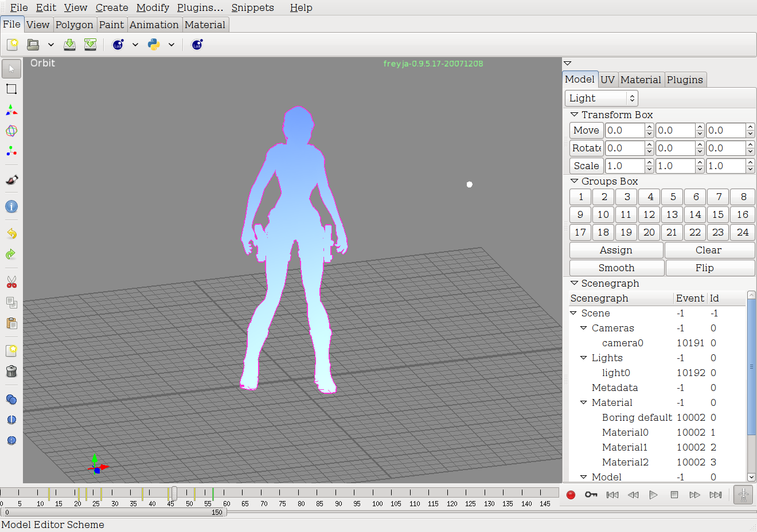
Task: Toggle group 24 button
Action: (x=743, y=232)
